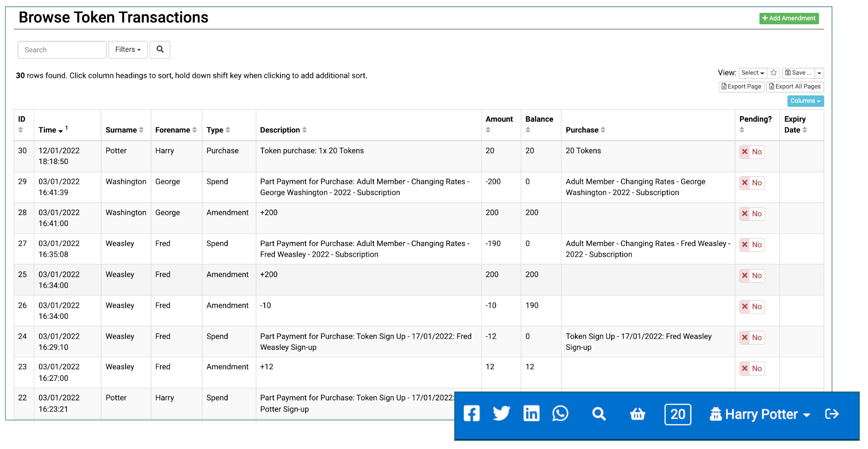This screenshot has width=868, height=449.
Task: Click the Add Amendment button
Action: pyautogui.click(x=789, y=19)
